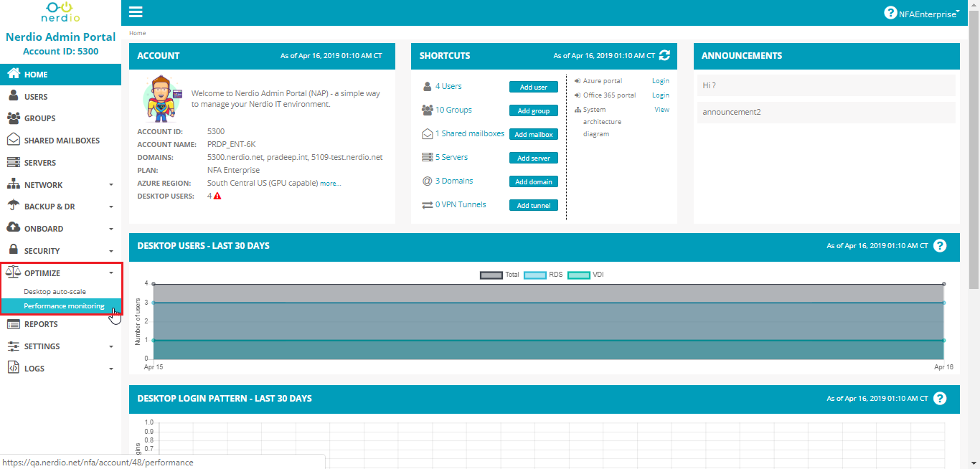Expand the Backup & DR menu arrow
Viewport: 980px width, 469px height.
111,207
